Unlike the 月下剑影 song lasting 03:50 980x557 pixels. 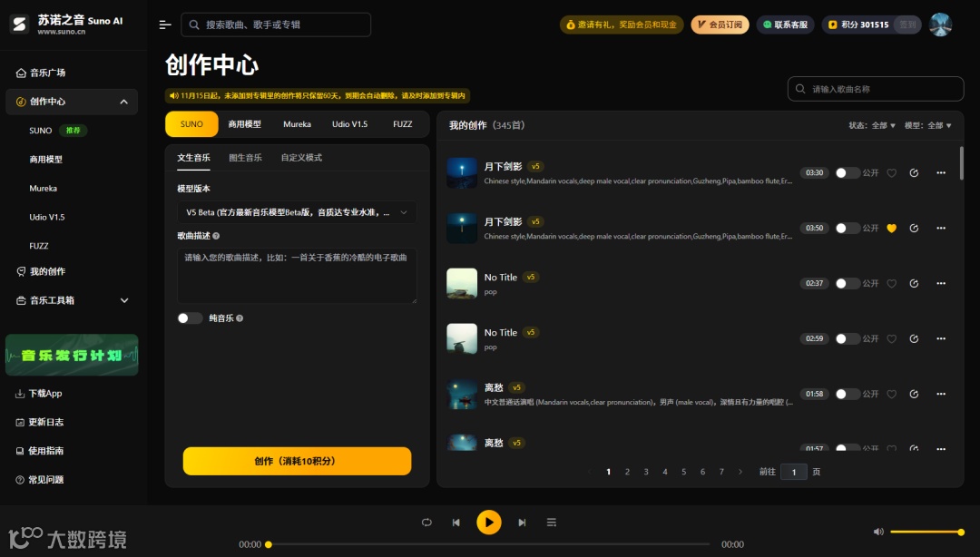(892, 229)
